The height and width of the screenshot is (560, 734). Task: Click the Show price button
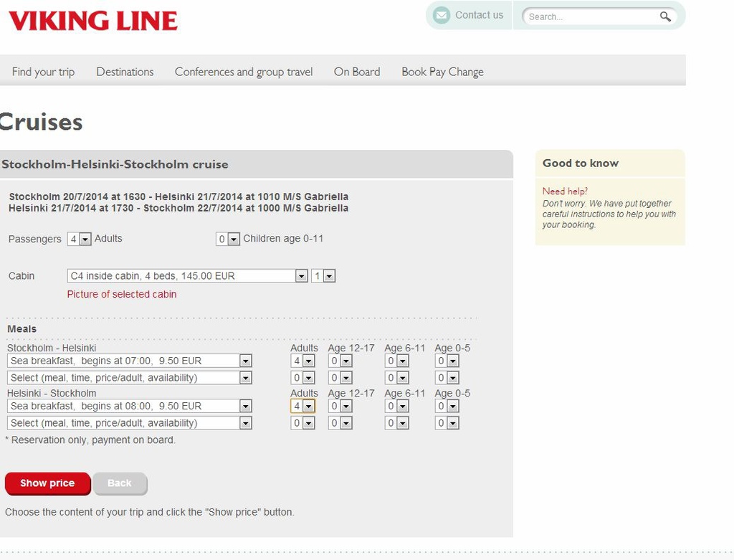(x=48, y=483)
